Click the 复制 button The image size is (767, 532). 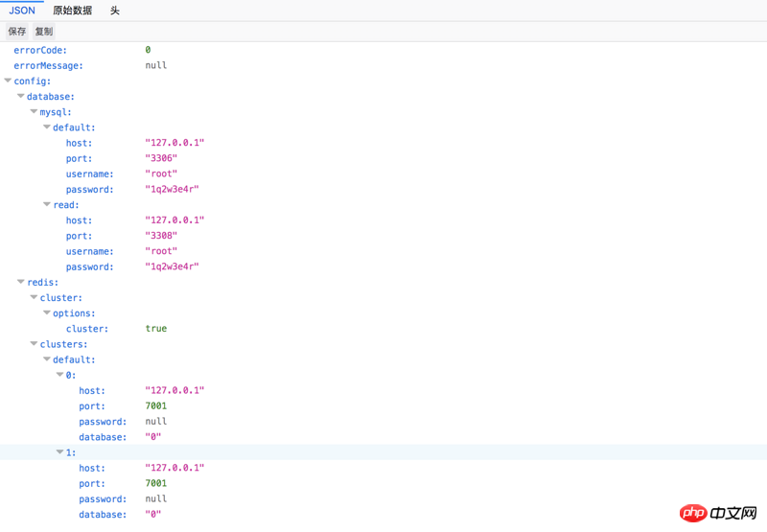(x=44, y=32)
